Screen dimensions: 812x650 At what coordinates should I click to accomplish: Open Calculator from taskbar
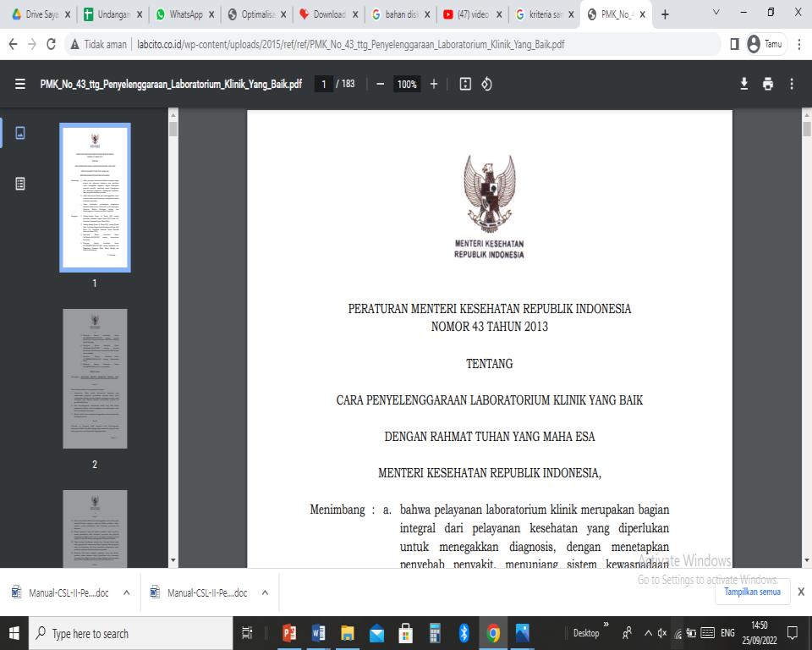point(435,633)
